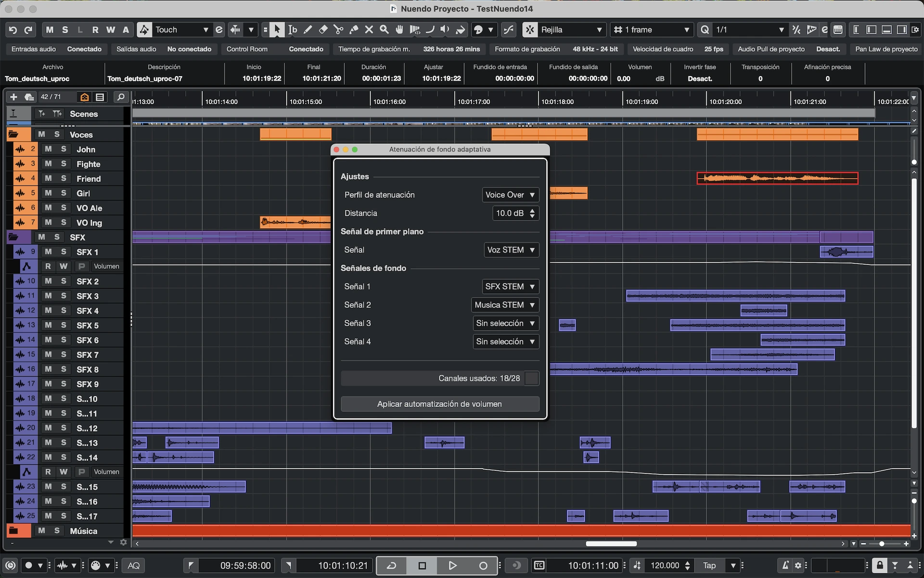Screen dimensions: 924x578
Task: Click the Undo arrow icon
Action: 13,30
